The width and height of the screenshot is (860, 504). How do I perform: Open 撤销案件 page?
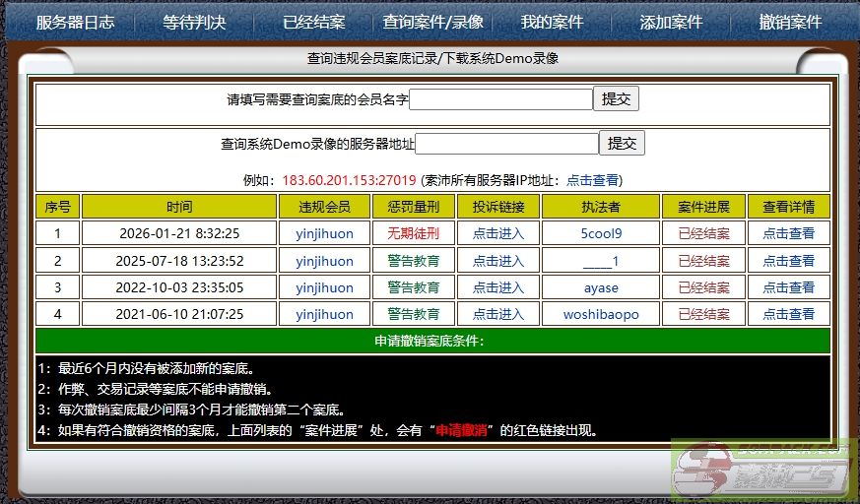tap(790, 22)
